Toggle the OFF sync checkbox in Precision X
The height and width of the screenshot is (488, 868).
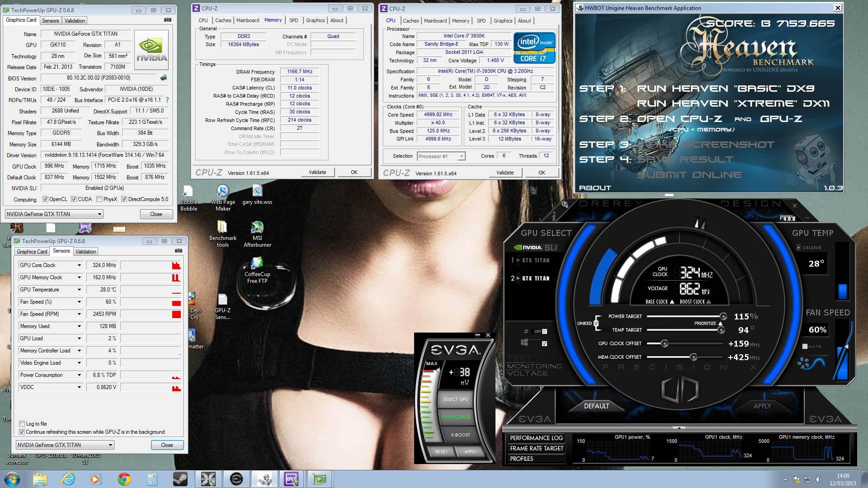coord(544,331)
